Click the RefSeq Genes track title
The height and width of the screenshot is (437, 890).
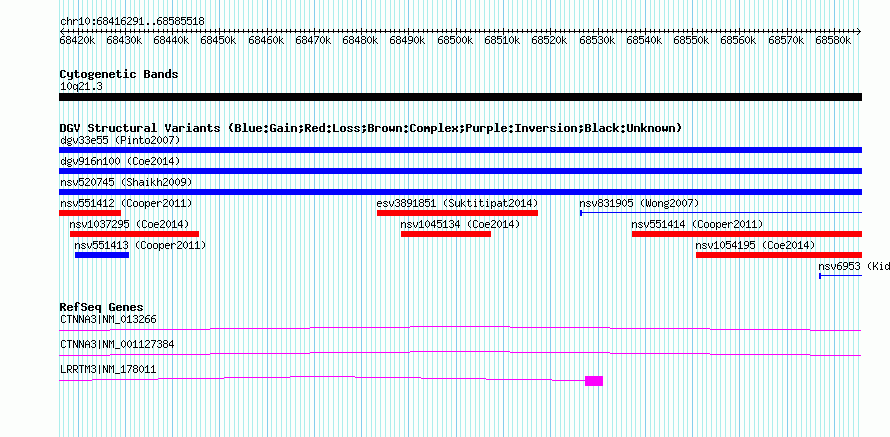coord(102,308)
